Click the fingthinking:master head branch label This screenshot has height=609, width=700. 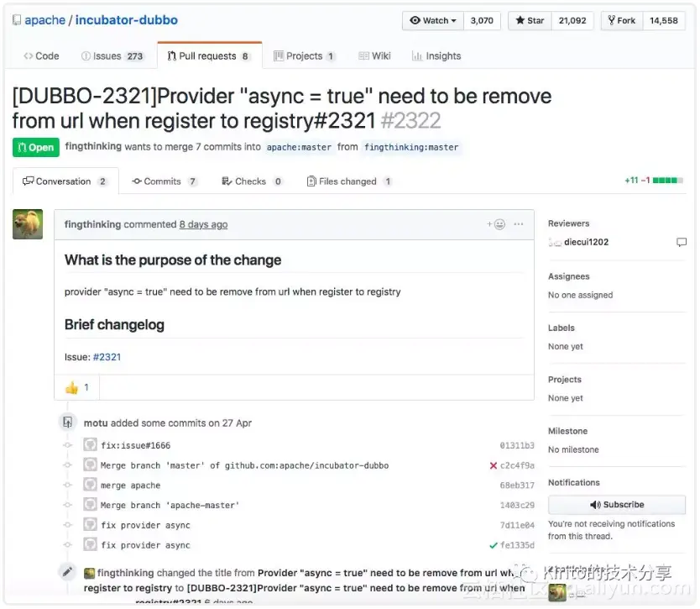tap(411, 147)
